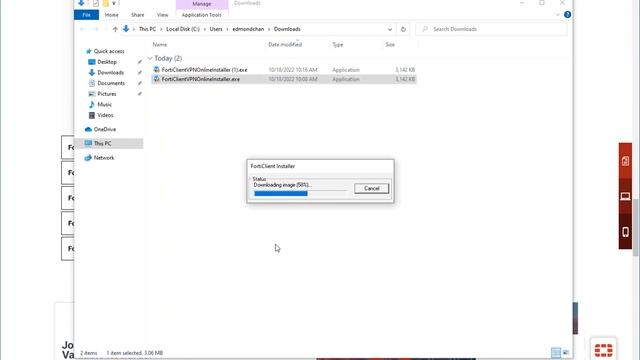Click the document icon on browser red sidebar
640x360 pixels.
(625, 161)
